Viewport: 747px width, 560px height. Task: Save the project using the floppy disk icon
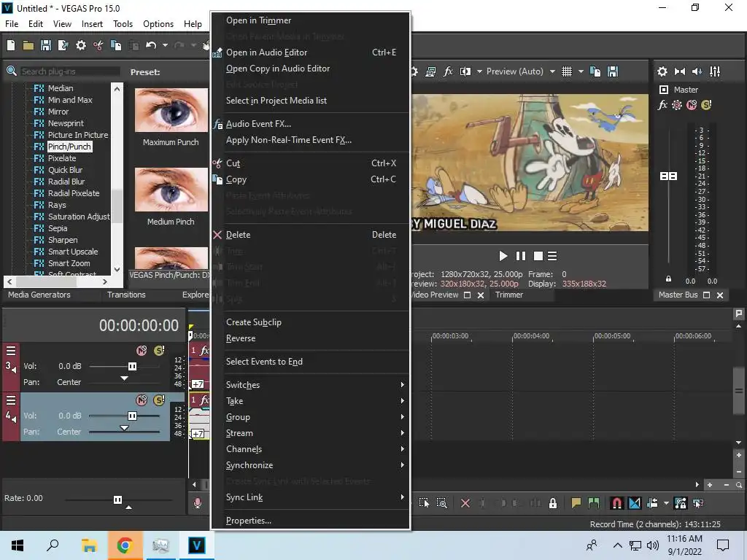[46, 45]
